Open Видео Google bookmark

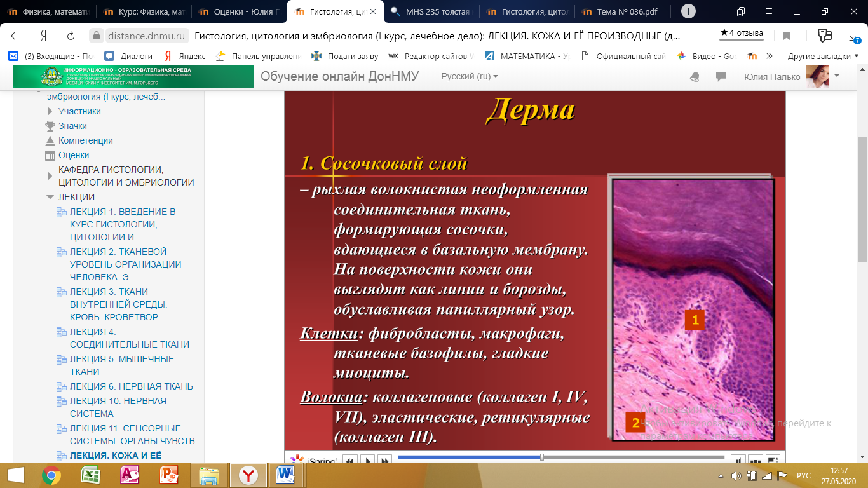[707, 56]
